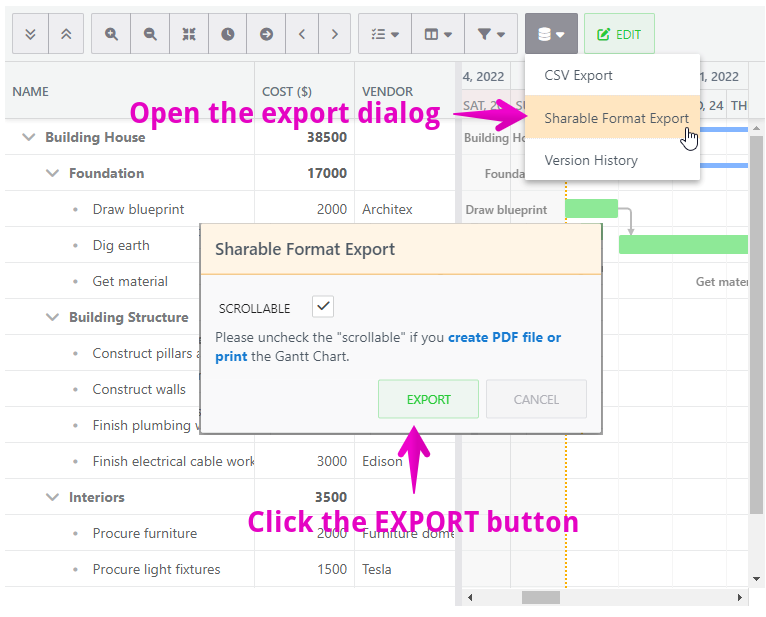Viewport: 766px width, 617px height.
Task: Click the zoom-to-fit icon
Action: point(189,34)
